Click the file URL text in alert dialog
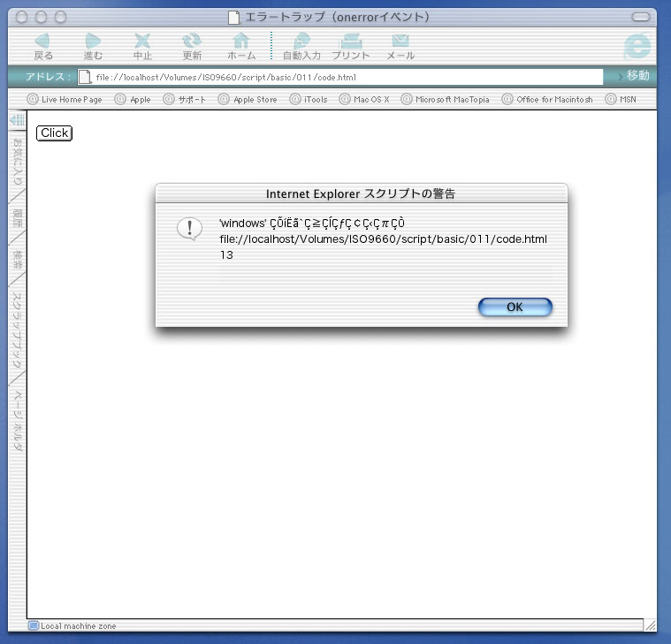 click(384, 239)
